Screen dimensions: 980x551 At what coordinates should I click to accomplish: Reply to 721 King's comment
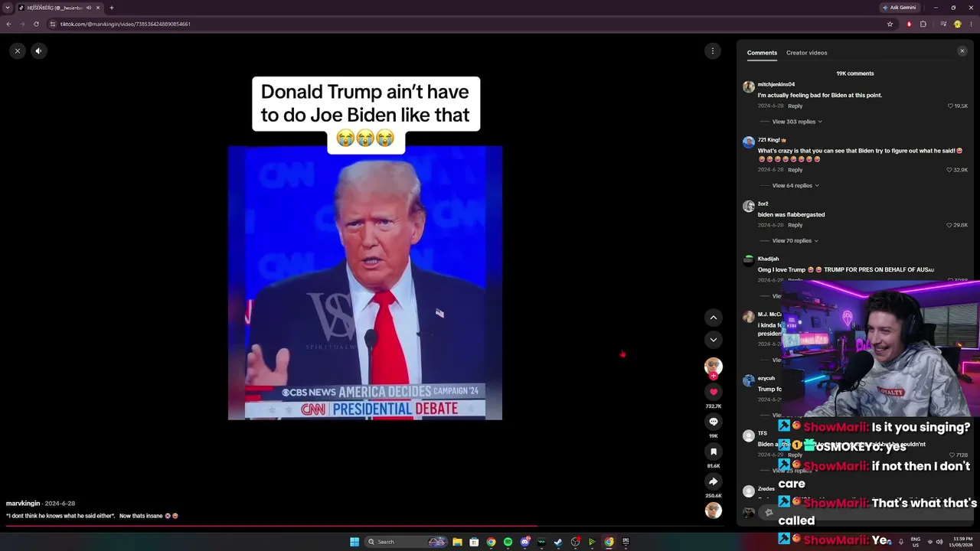coord(795,170)
